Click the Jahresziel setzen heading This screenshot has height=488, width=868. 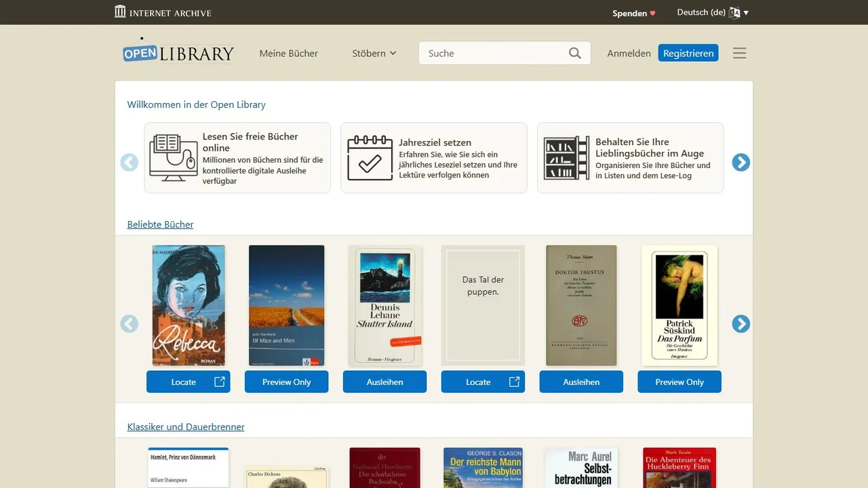click(435, 142)
